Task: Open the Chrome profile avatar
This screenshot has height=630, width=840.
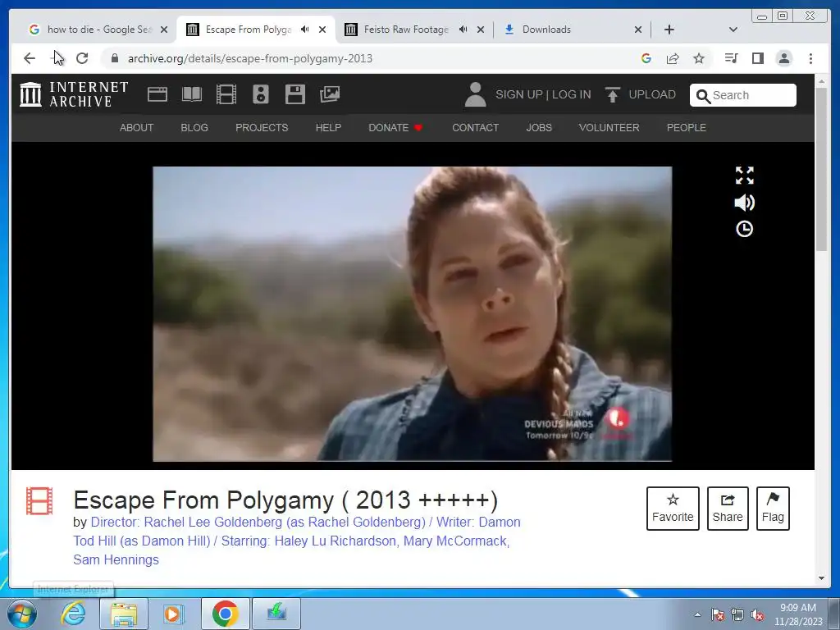Action: click(784, 58)
